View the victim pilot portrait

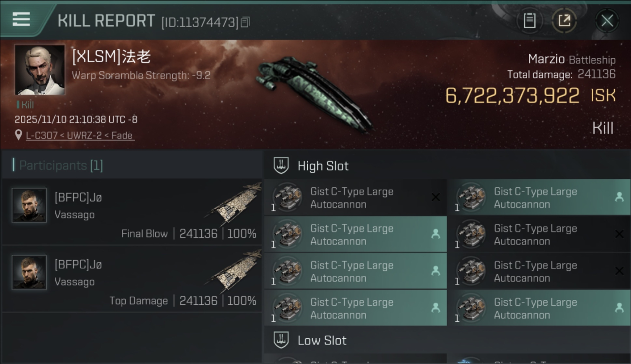click(40, 70)
